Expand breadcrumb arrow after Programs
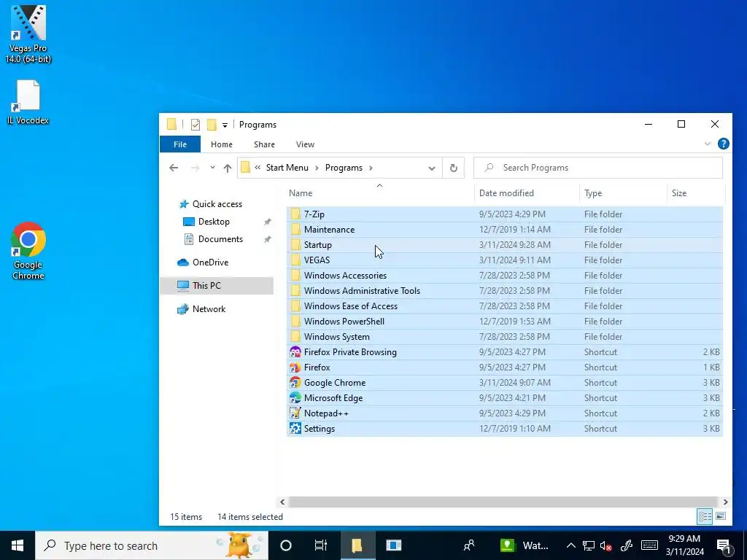Viewport: 747px width, 560px height. click(371, 168)
